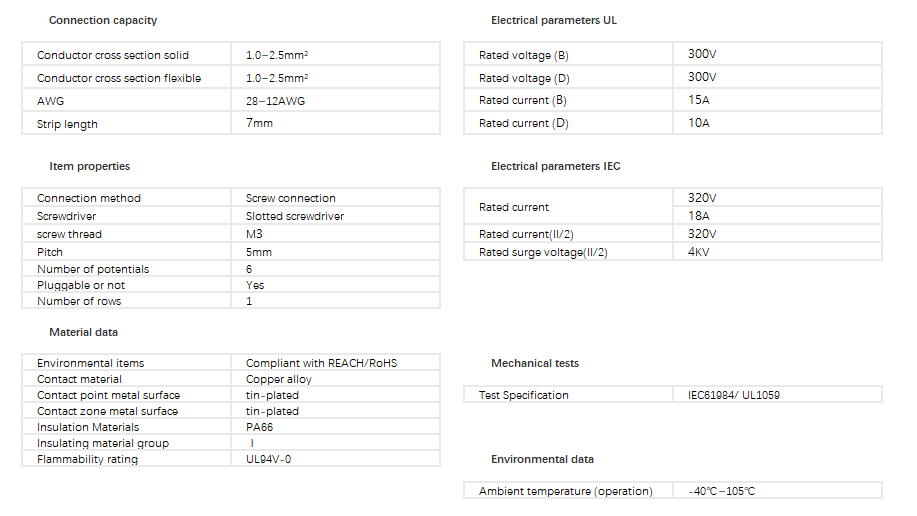This screenshot has width=917, height=516.
Task: Select the Pluggable or not row label
Action: coord(81,285)
